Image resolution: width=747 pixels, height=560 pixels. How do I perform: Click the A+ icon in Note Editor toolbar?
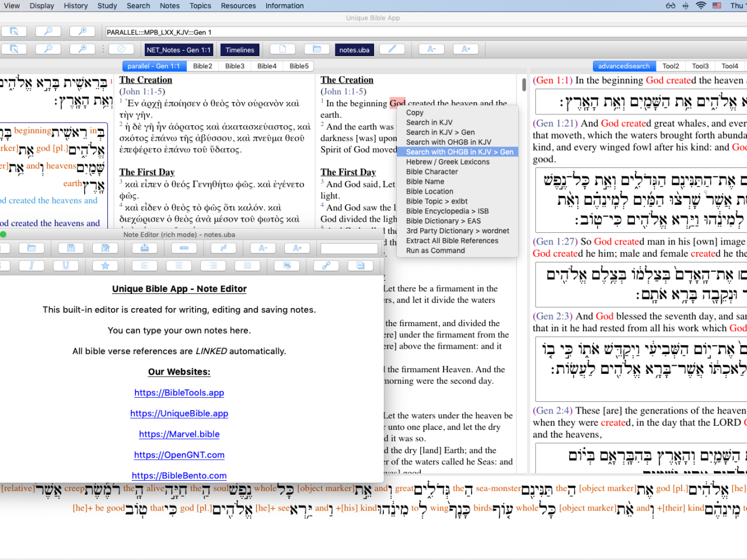(297, 248)
